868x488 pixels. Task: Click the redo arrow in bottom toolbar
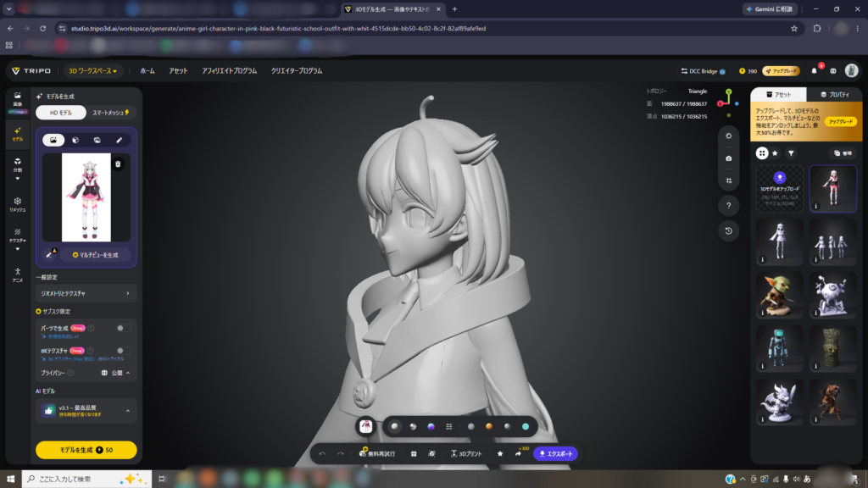click(x=341, y=454)
